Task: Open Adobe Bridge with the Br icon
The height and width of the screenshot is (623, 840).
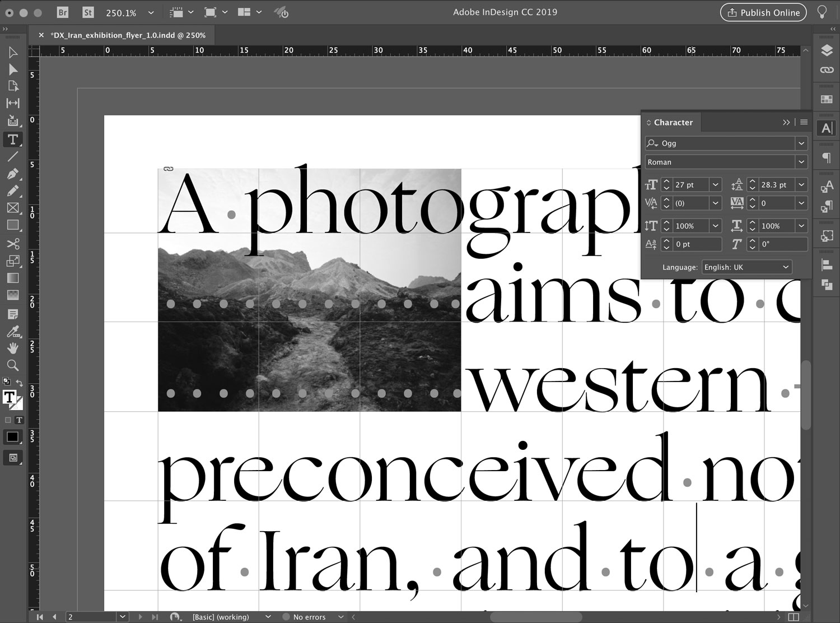Action: point(63,12)
